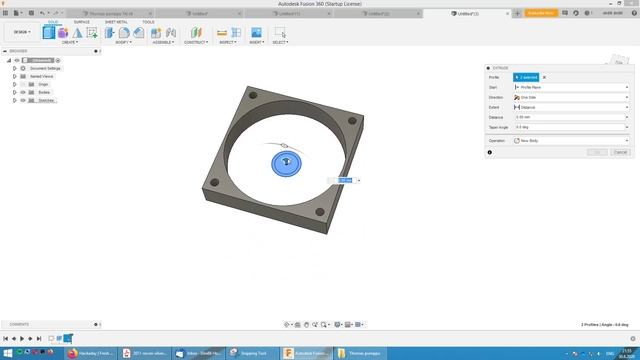
Task: Select the Joint assemble tool
Action: point(171,33)
